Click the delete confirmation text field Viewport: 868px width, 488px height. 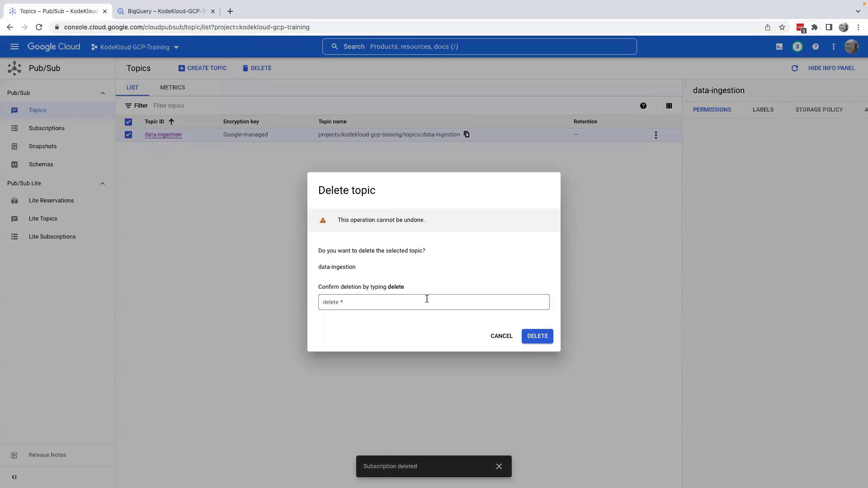pos(433,302)
